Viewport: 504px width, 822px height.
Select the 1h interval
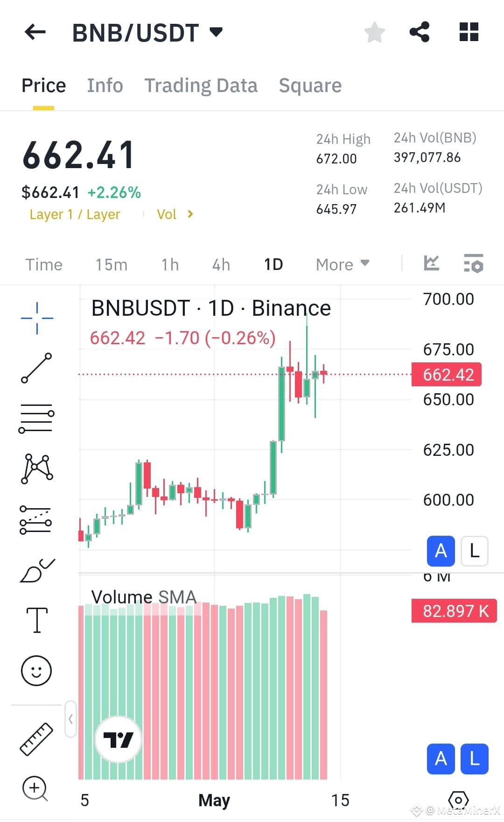point(170,264)
